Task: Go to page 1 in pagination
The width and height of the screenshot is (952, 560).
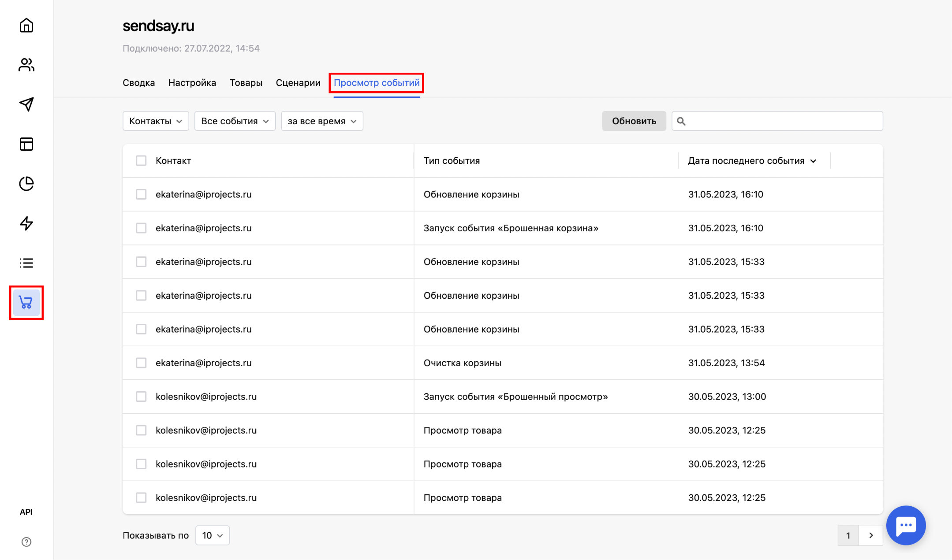Action: coord(848,535)
